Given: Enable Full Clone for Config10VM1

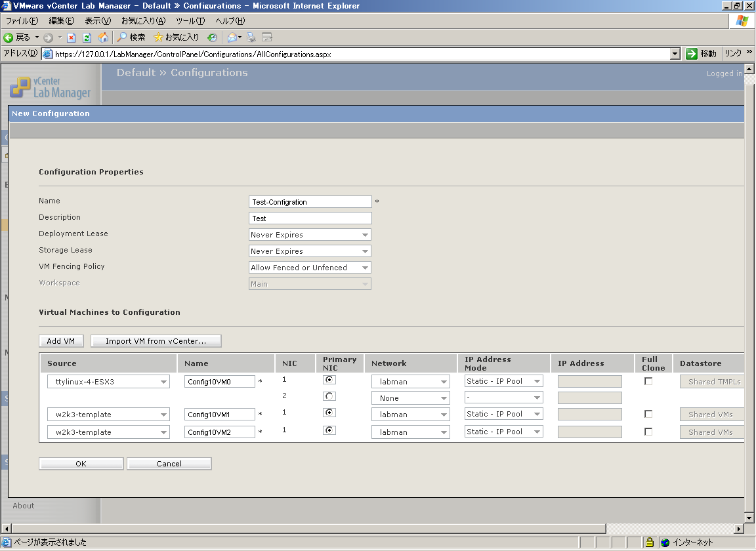Looking at the screenshot, I should 648,414.
